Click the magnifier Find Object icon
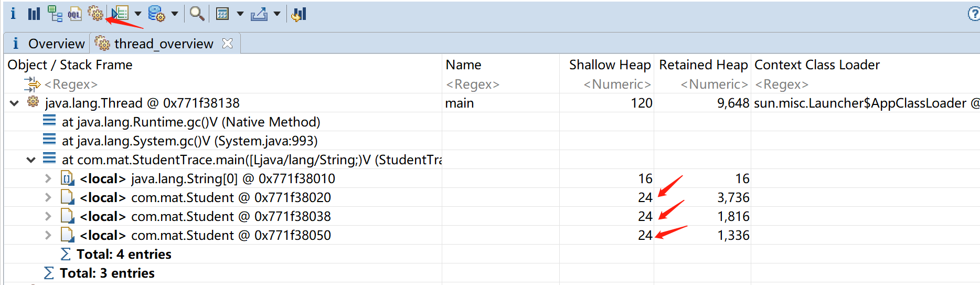 coord(197,14)
